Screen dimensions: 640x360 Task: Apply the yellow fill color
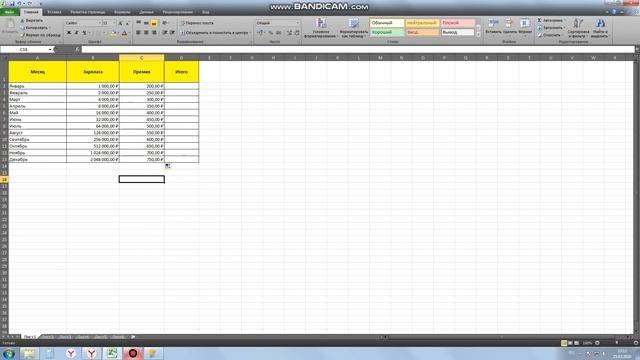coord(114,33)
